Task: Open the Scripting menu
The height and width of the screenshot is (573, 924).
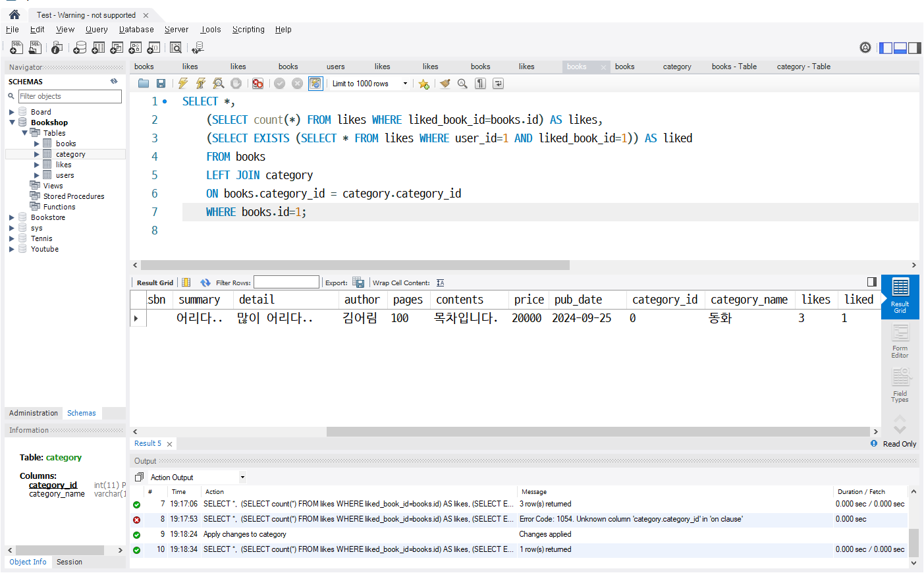Action: (x=248, y=30)
